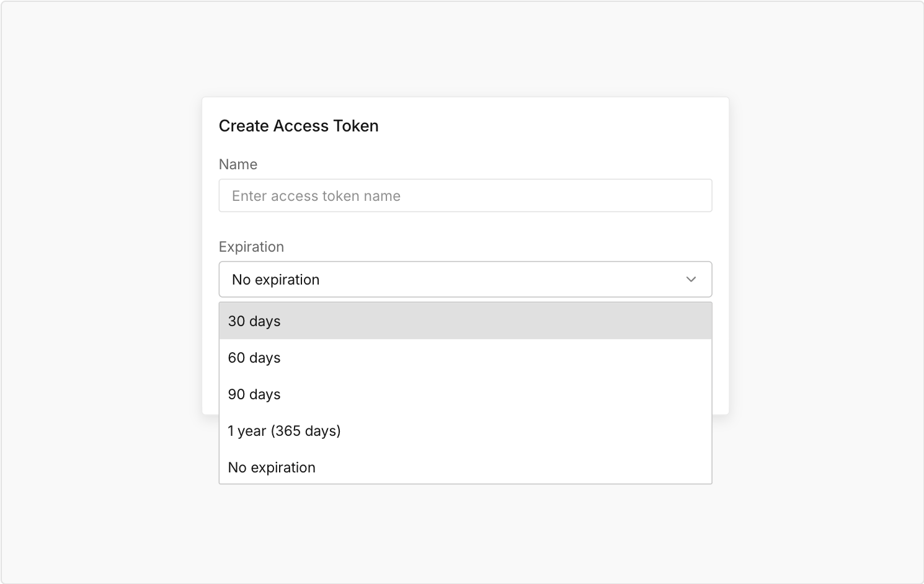Screen dimensions: 924x584
Task: Choose the two-month 60 days entry
Action: (x=465, y=358)
